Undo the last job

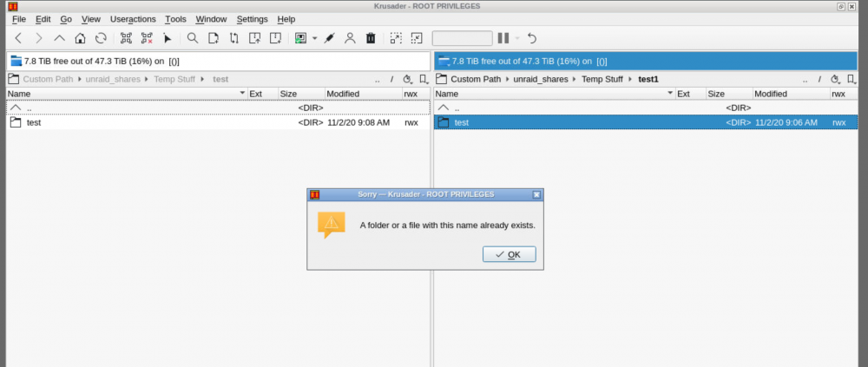(532, 38)
